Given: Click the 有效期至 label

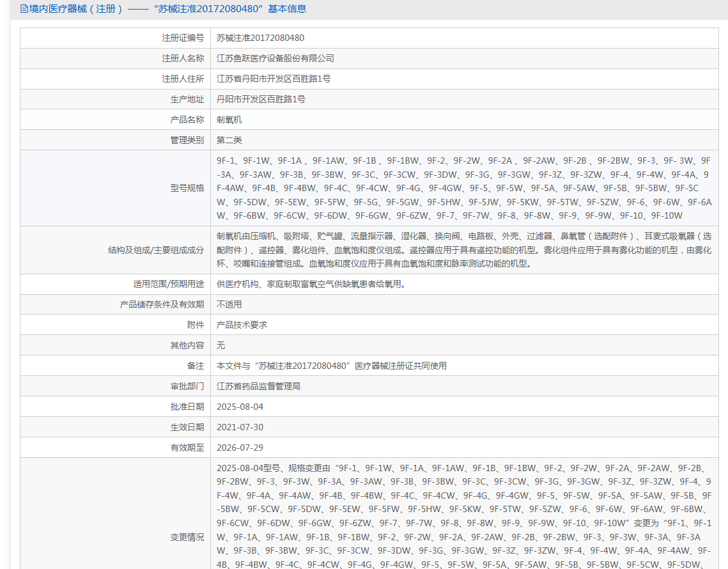Looking at the screenshot, I should pyautogui.click(x=187, y=448).
